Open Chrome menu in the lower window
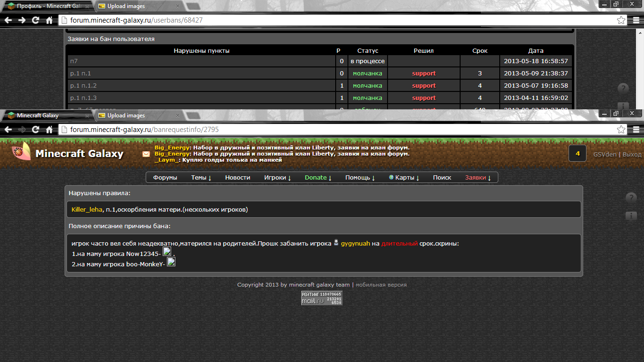The width and height of the screenshot is (644, 362). tap(636, 129)
